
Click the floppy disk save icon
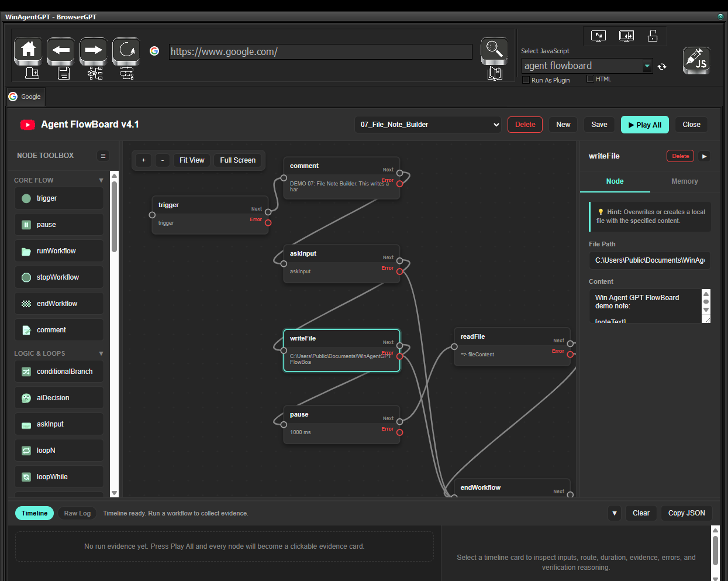click(64, 73)
